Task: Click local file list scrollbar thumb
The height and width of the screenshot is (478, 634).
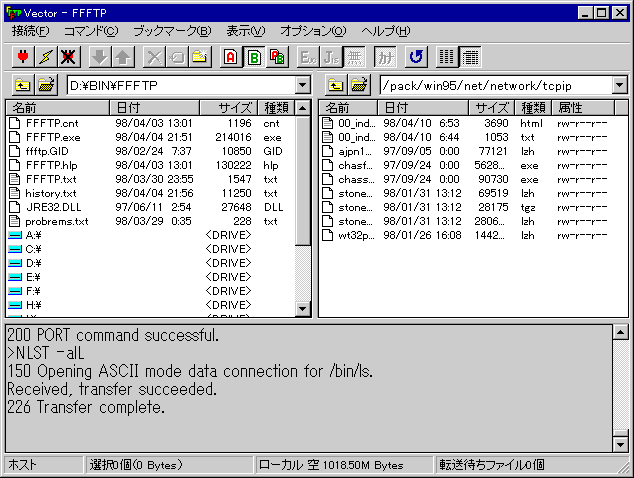Action: pos(302,181)
